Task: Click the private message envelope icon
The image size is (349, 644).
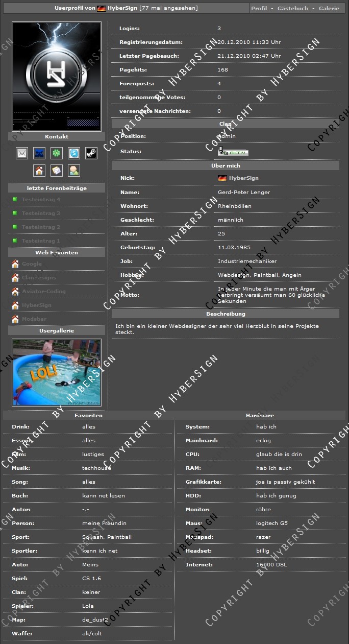Action: [57, 171]
